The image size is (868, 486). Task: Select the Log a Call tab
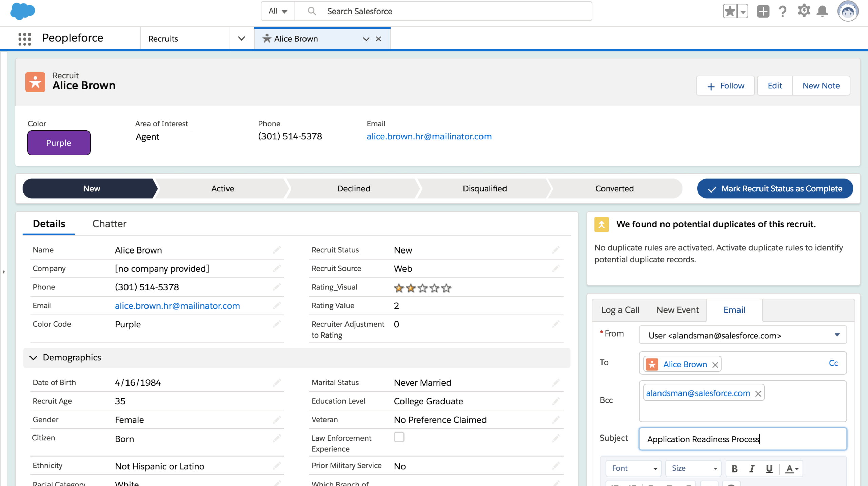pyautogui.click(x=620, y=310)
